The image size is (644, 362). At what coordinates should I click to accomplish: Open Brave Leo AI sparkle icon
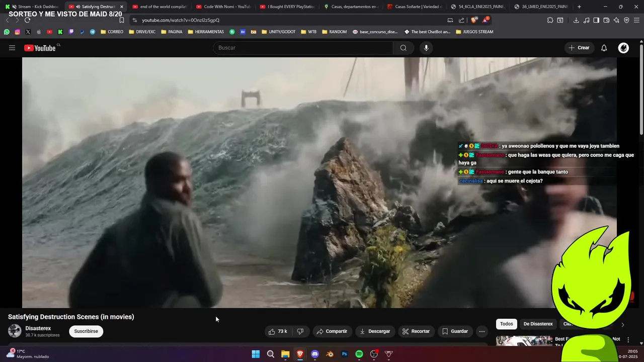616,20
